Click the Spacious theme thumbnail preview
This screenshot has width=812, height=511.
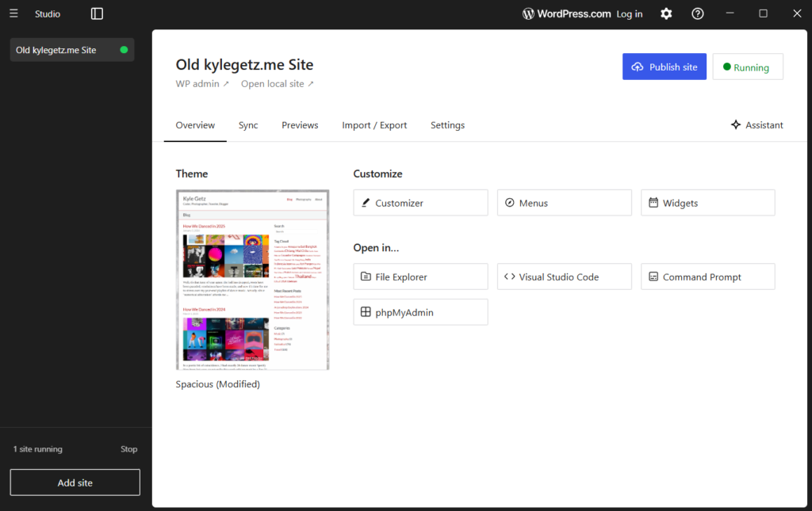click(253, 280)
